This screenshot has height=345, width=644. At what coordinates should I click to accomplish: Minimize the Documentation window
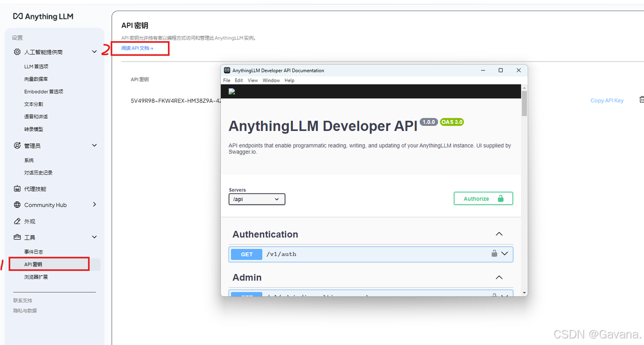(x=483, y=71)
